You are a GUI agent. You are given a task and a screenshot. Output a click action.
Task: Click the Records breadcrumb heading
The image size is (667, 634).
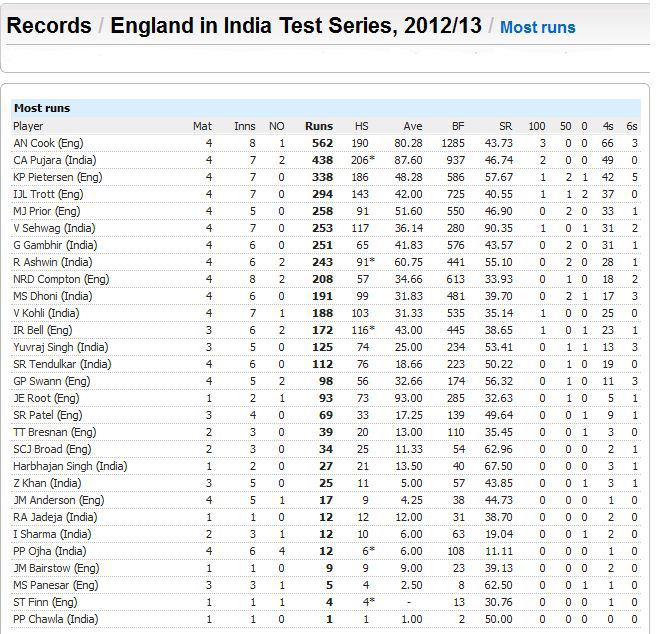(49, 26)
